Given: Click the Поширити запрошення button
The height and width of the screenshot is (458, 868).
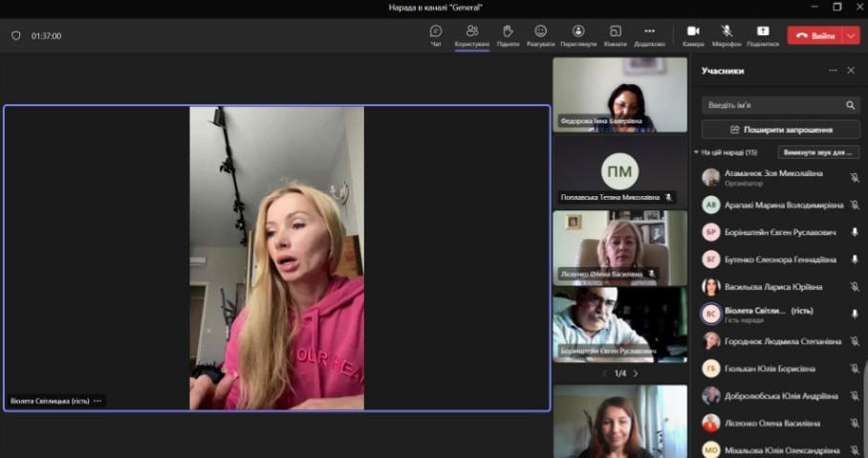Looking at the screenshot, I should [x=780, y=129].
